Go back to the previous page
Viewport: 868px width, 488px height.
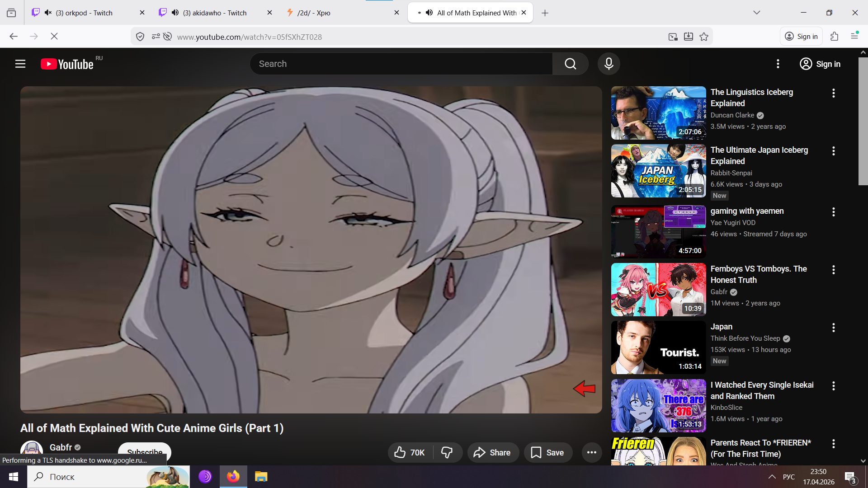pos(14,36)
